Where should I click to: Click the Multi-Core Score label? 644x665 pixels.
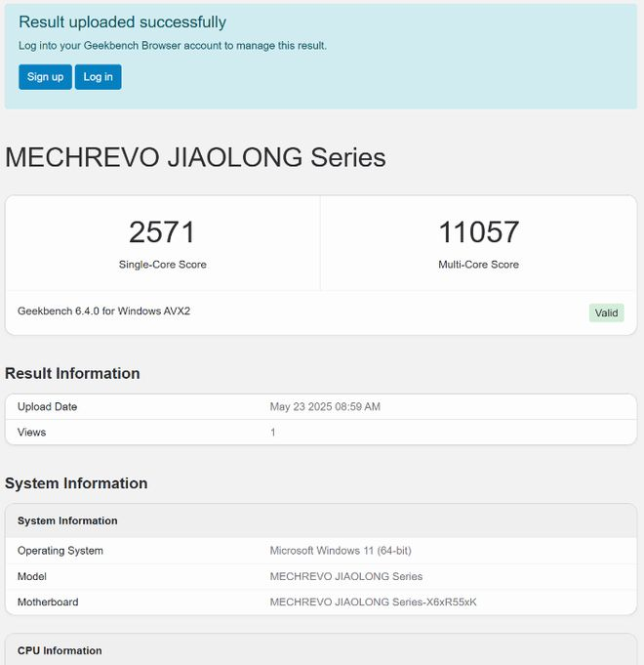(478, 265)
